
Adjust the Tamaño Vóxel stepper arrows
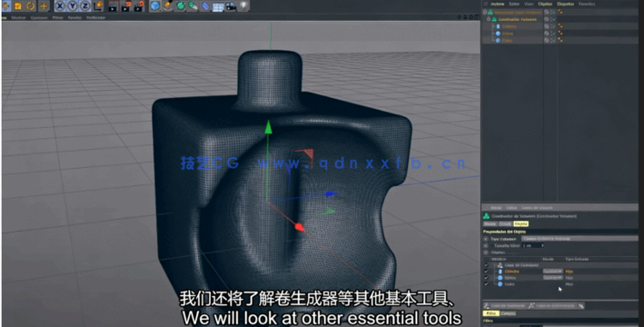(542, 245)
